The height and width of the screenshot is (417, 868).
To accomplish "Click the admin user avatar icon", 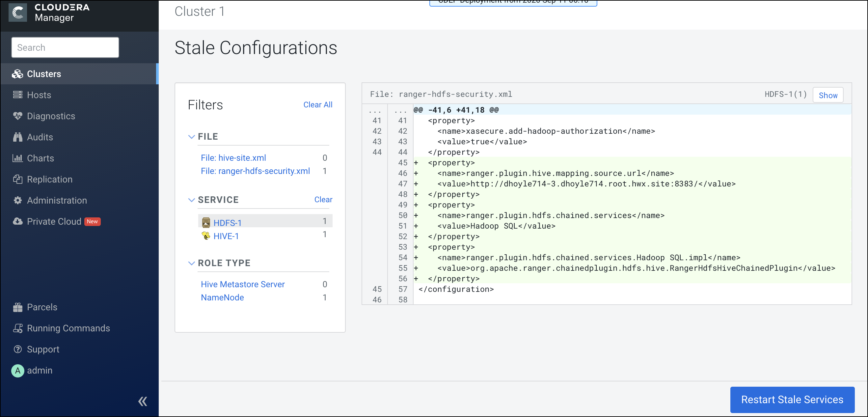I will pos(17,370).
